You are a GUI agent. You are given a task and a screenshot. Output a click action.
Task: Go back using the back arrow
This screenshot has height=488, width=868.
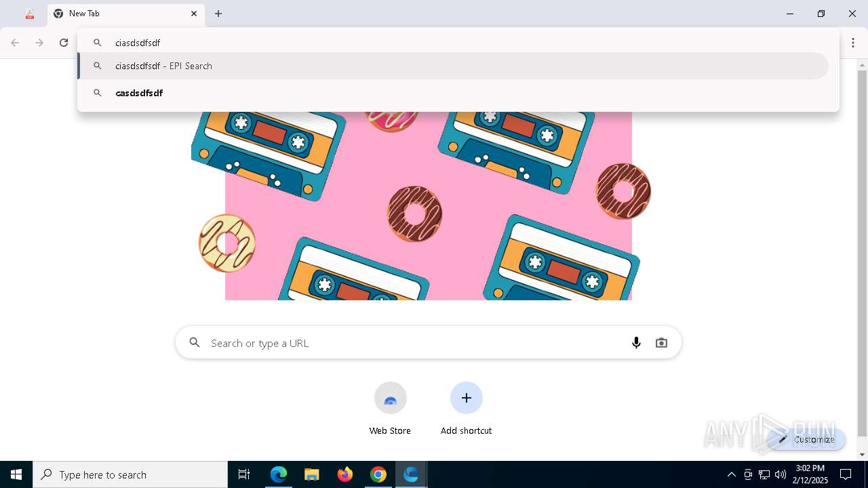(15, 43)
